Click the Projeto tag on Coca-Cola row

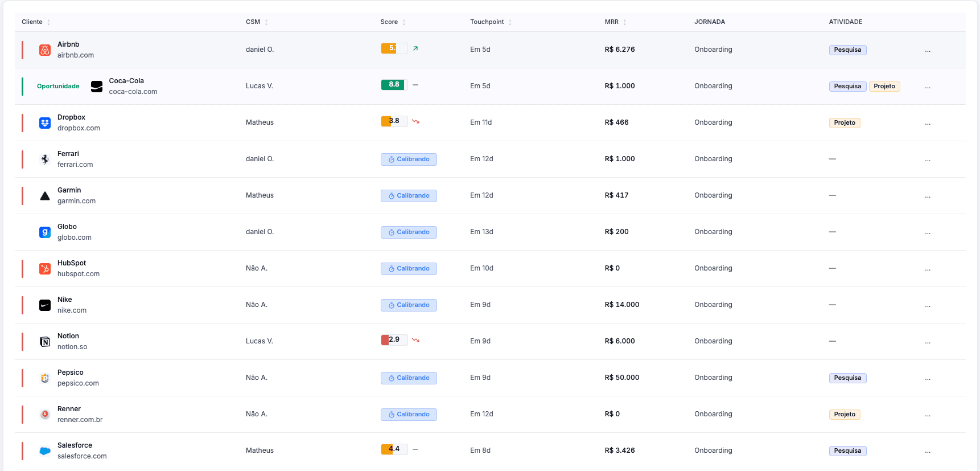point(884,87)
